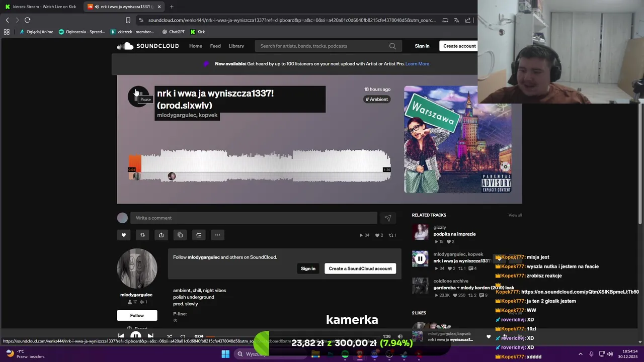644x362 pixels.
Task: Focus the Write a comment field
Action: tap(254, 218)
